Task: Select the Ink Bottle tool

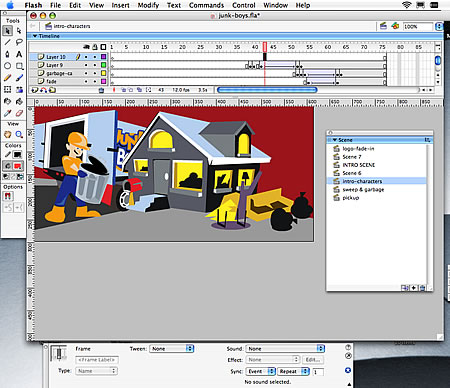Action: pyautogui.click(x=7, y=101)
